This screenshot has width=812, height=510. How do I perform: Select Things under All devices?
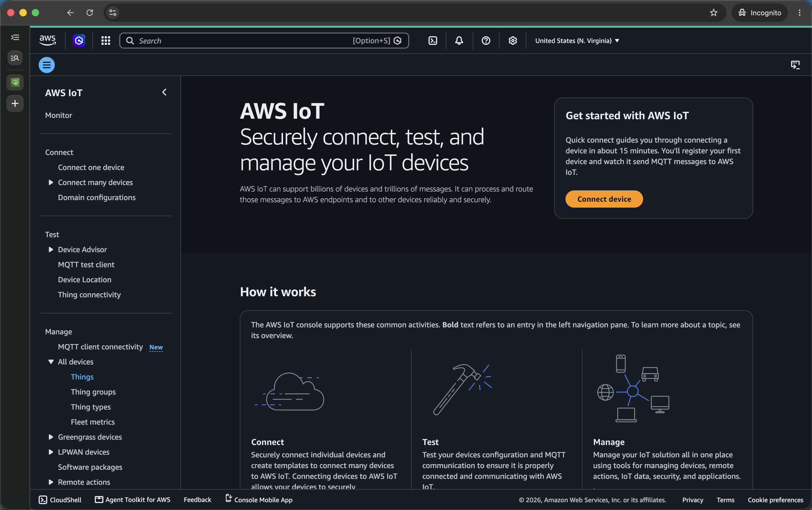[82, 377]
